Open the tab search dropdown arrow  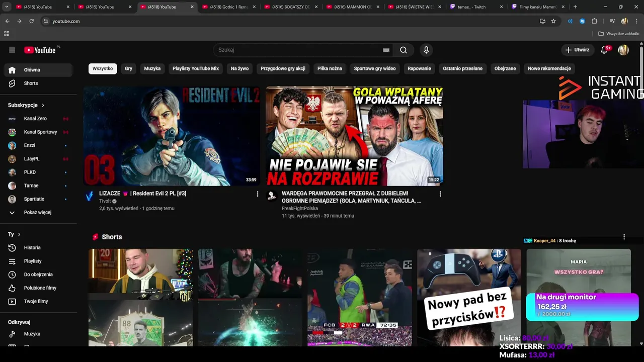point(7,7)
